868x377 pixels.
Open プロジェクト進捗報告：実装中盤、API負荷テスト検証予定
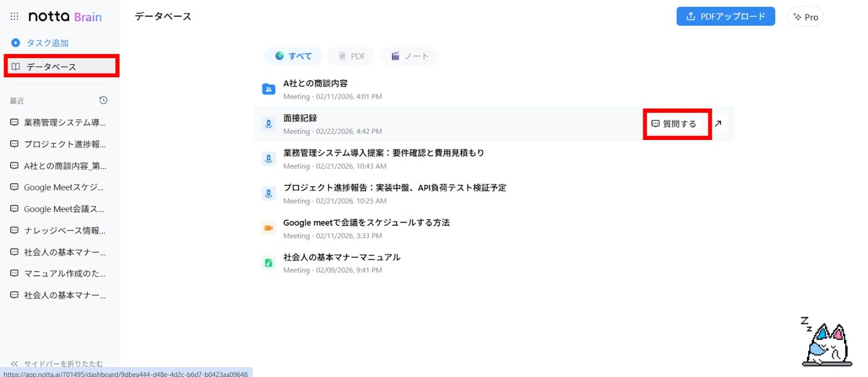(494, 193)
